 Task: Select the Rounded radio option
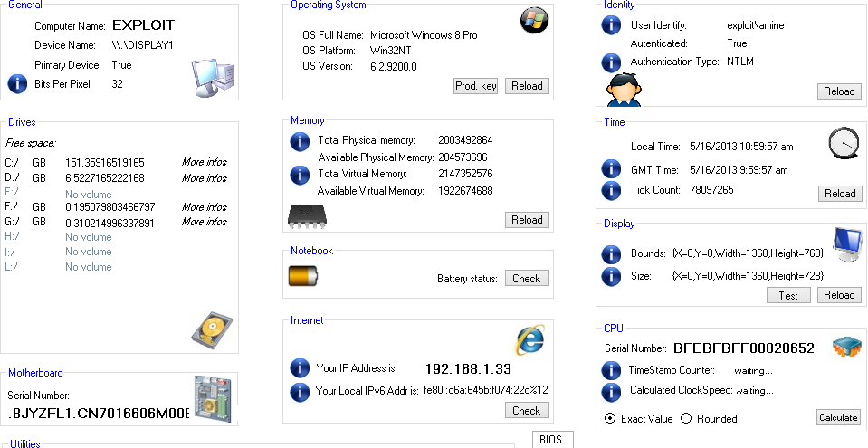[x=686, y=418]
